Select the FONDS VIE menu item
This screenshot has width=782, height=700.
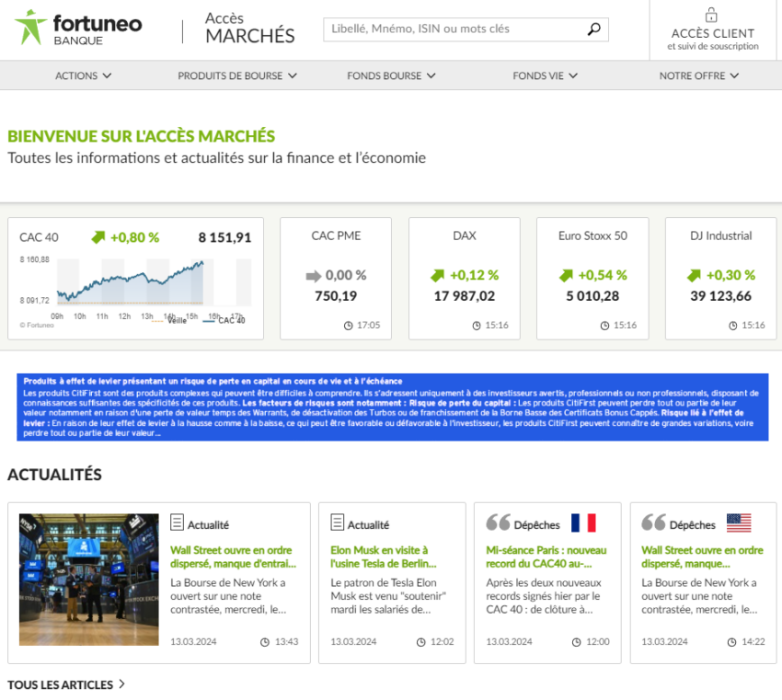coord(545,76)
